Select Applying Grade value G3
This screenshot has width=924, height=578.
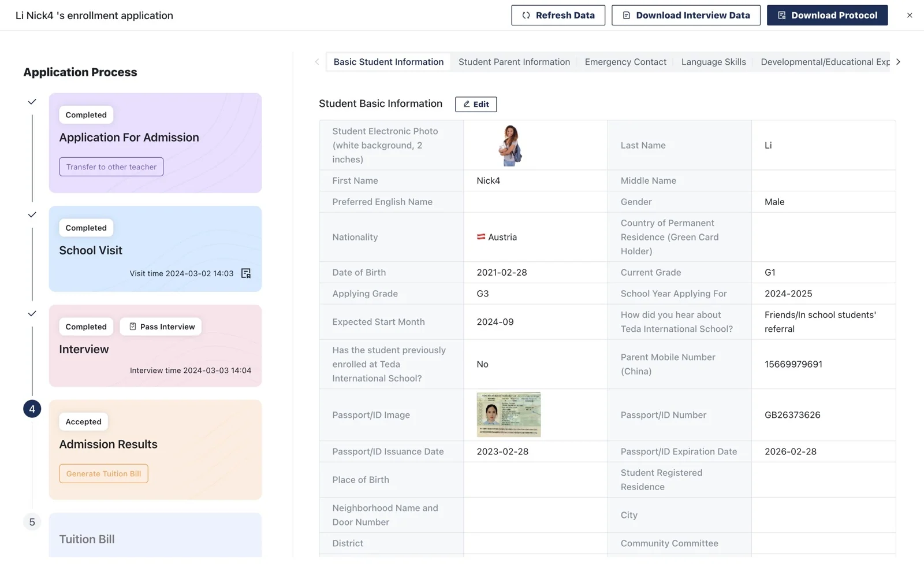[483, 294]
